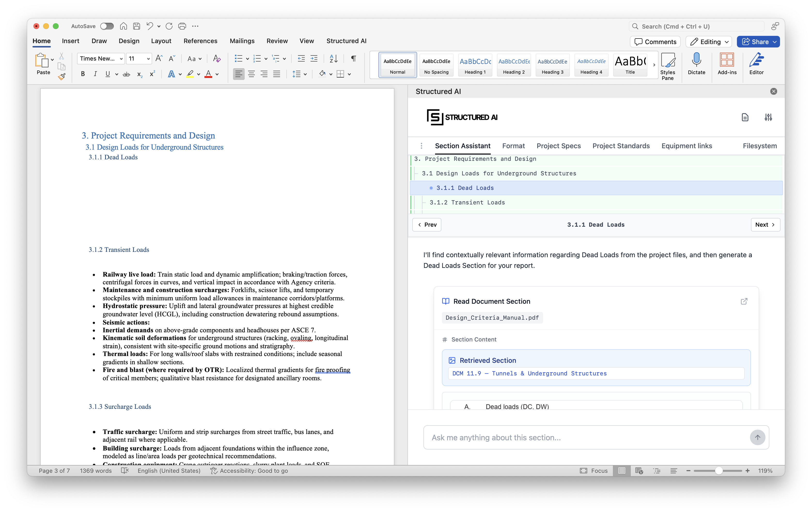The image size is (812, 512).
Task: Click the Structured AI settings sliders icon
Action: (x=768, y=117)
